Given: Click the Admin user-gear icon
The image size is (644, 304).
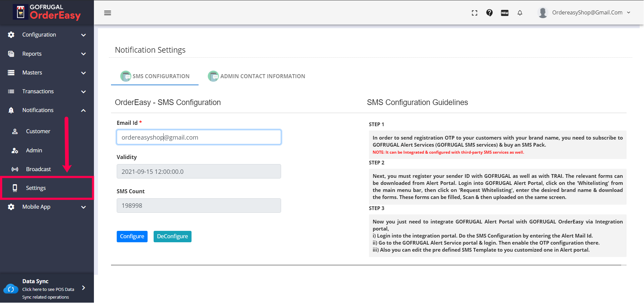Looking at the screenshot, I should point(15,150).
